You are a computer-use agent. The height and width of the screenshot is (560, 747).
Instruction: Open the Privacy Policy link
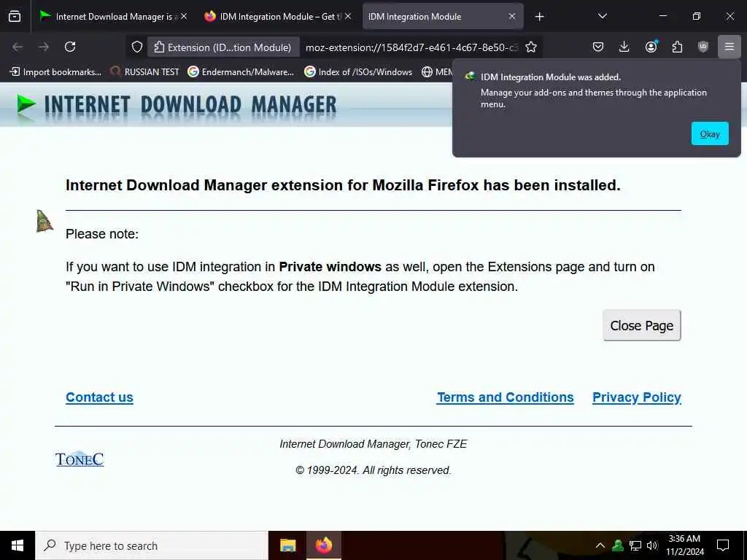pos(636,397)
